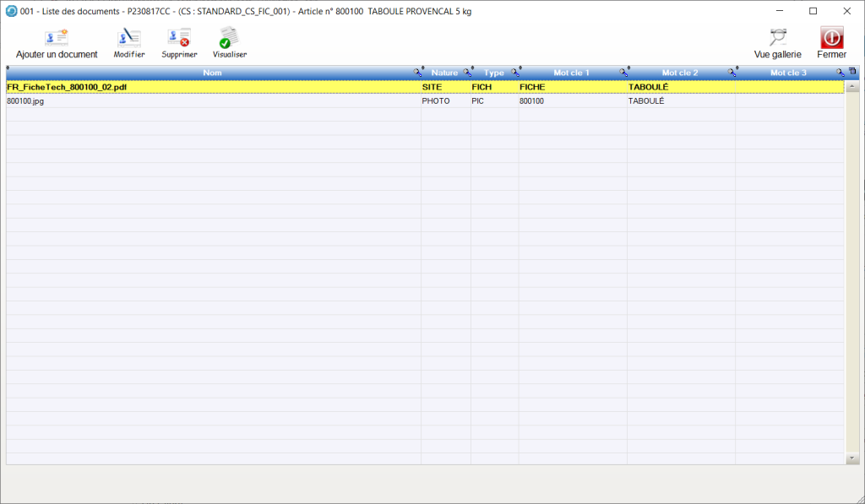Viewport: 865px width, 504px height.
Task: Sort by the Mot cle 2 column header
Action: (x=679, y=73)
